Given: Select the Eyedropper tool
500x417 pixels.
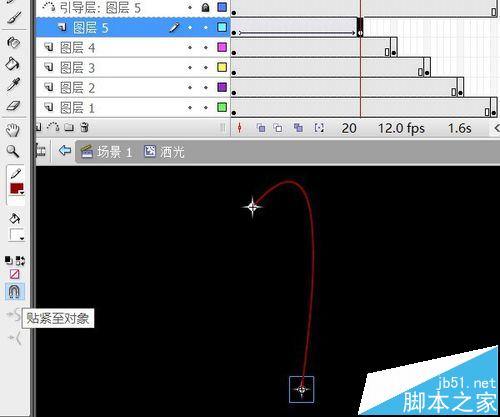Looking at the screenshot, I should click(13, 84).
